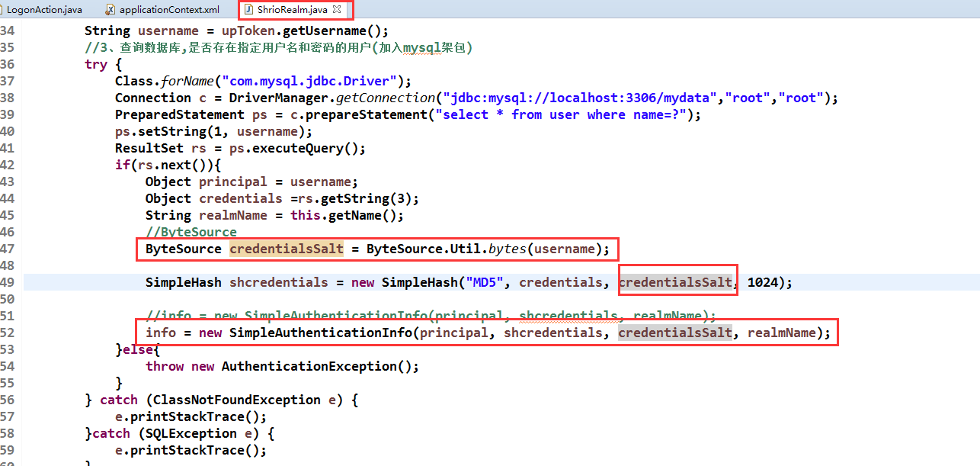Click 'PreparedStatement' type on line 39
980x466 pixels.
[x=180, y=114]
